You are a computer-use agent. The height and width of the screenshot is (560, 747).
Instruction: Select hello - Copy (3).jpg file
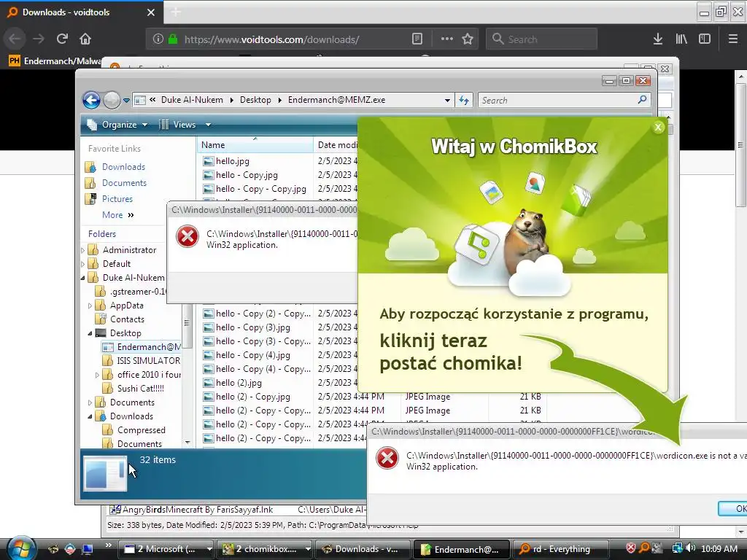(x=252, y=327)
